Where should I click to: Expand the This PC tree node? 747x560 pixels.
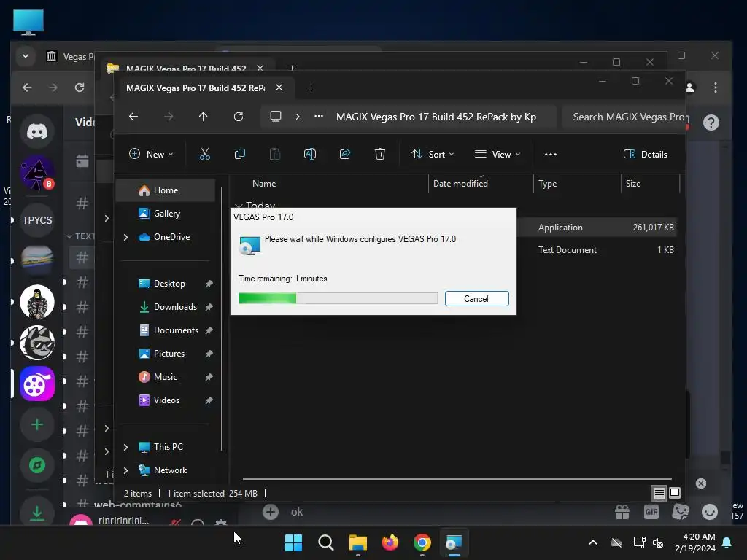pos(125,447)
